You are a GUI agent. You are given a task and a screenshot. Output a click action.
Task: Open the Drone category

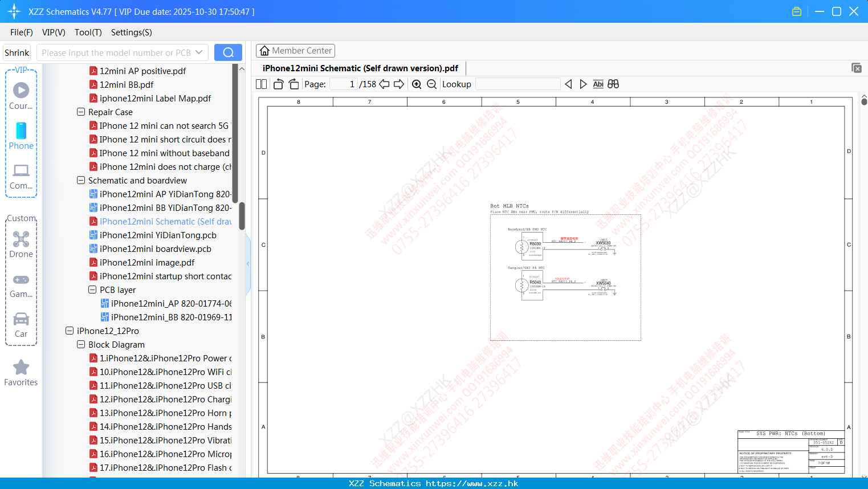tap(21, 244)
